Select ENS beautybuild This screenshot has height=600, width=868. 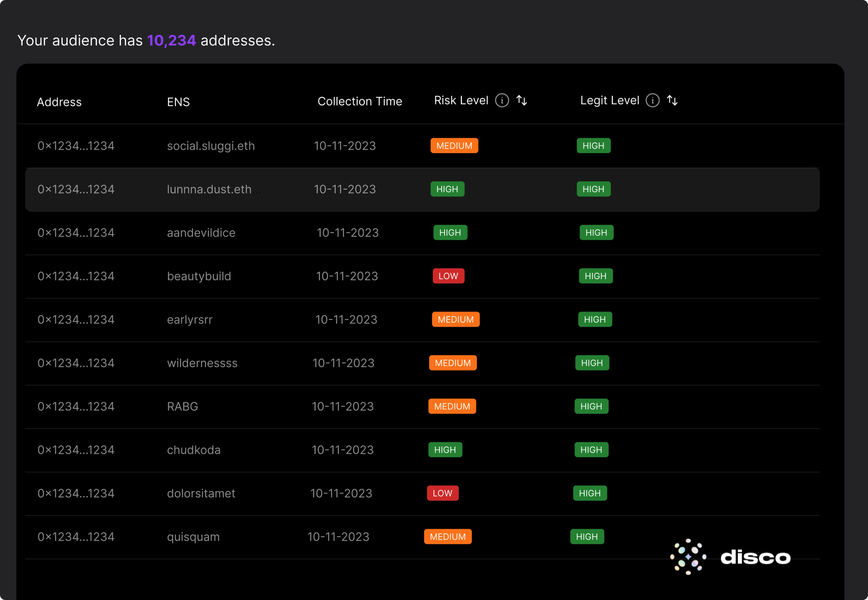point(199,276)
